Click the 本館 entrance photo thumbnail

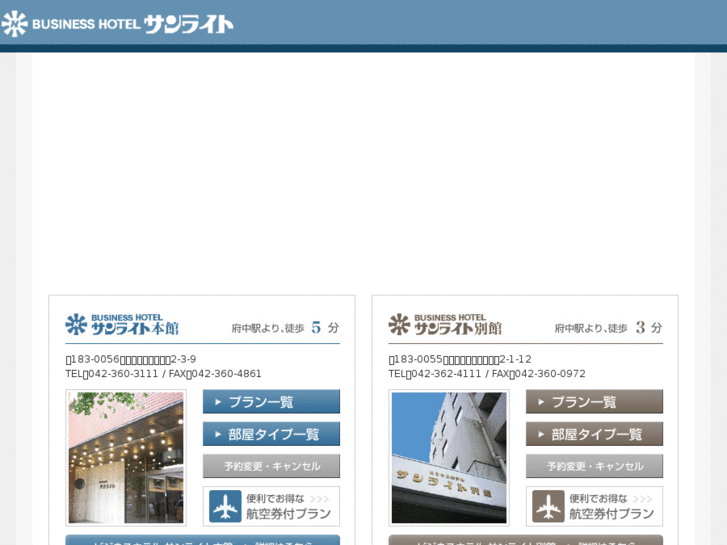click(126, 458)
